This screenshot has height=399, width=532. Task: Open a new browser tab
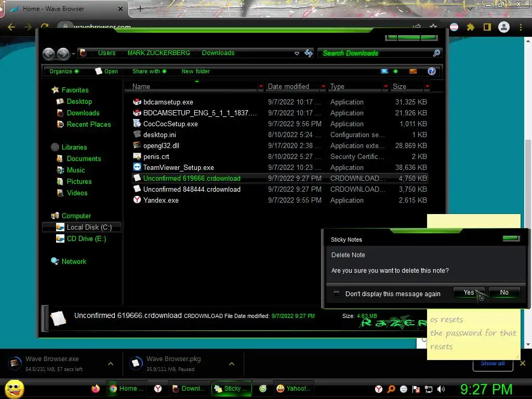point(140,9)
